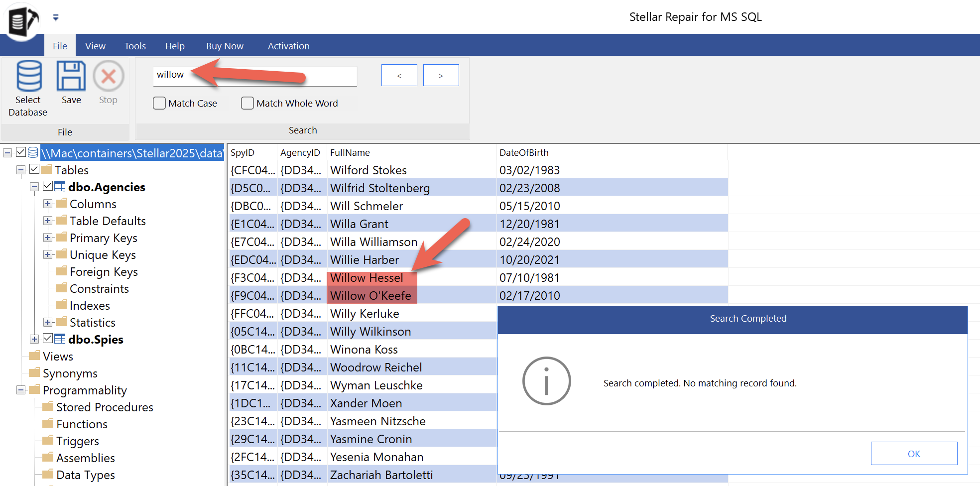980x486 pixels.
Task: Click the Primary Keys folder icon
Action: point(62,237)
